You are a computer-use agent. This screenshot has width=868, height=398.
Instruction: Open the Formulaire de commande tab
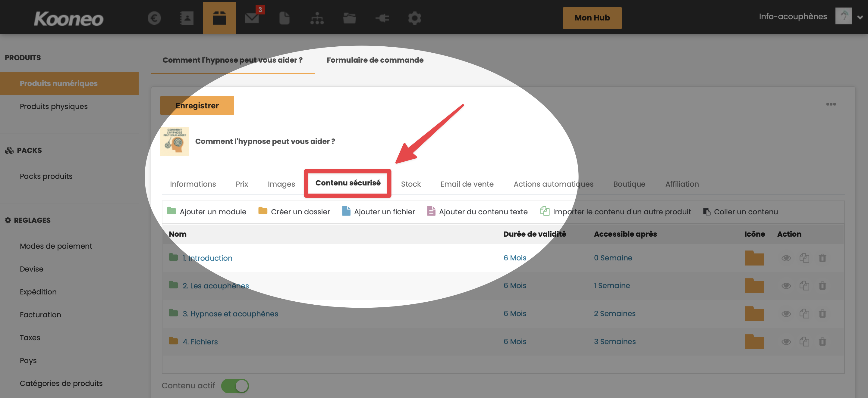[375, 60]
